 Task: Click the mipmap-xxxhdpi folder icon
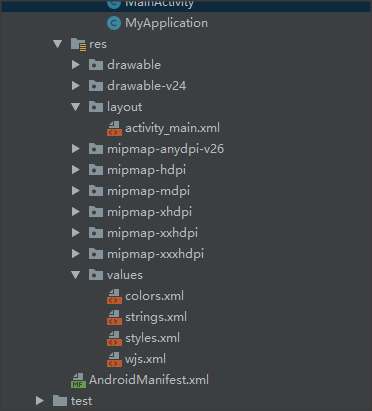point(96,254)
